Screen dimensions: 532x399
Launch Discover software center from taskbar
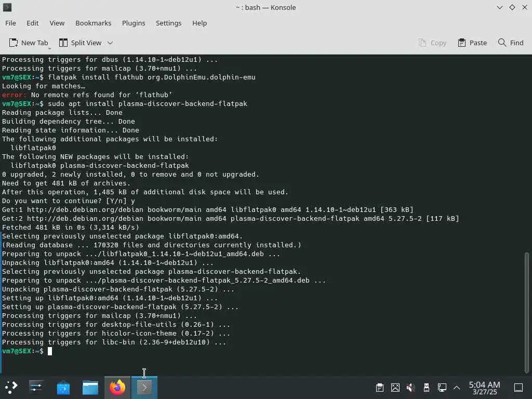coord(63,388)
